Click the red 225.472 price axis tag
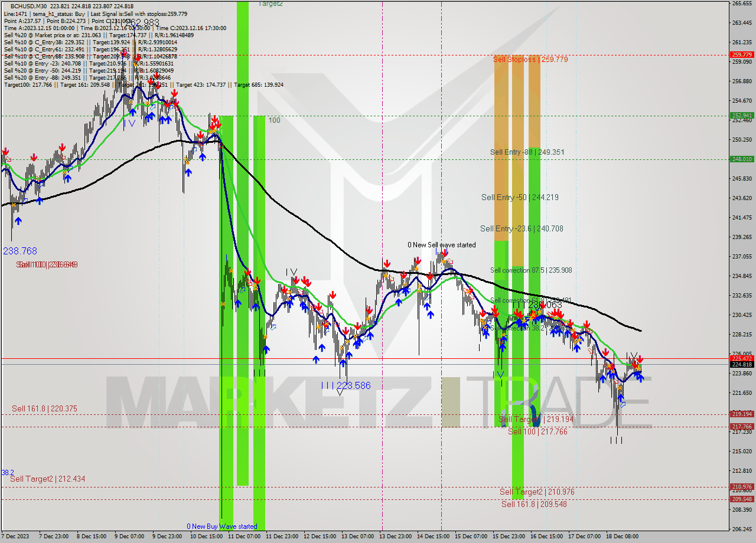This screenshot has height=543, width=756. click(x=742, y=358)
